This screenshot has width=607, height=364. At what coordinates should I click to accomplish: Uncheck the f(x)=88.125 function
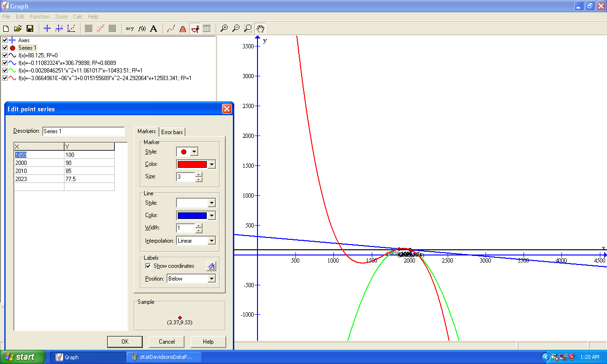tap(5, 55)
